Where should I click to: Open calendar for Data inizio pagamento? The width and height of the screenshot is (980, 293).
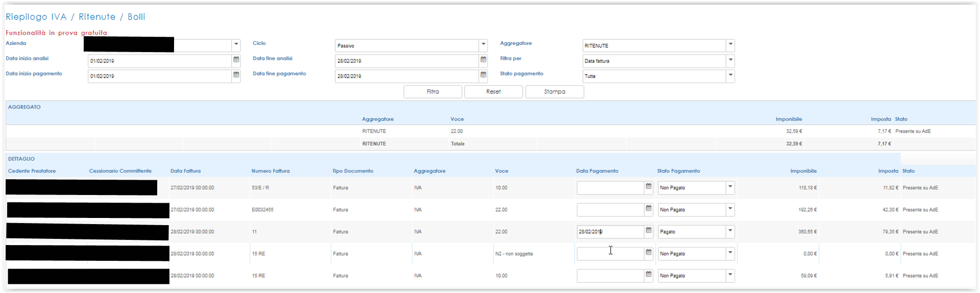click(x=236, y=76)
